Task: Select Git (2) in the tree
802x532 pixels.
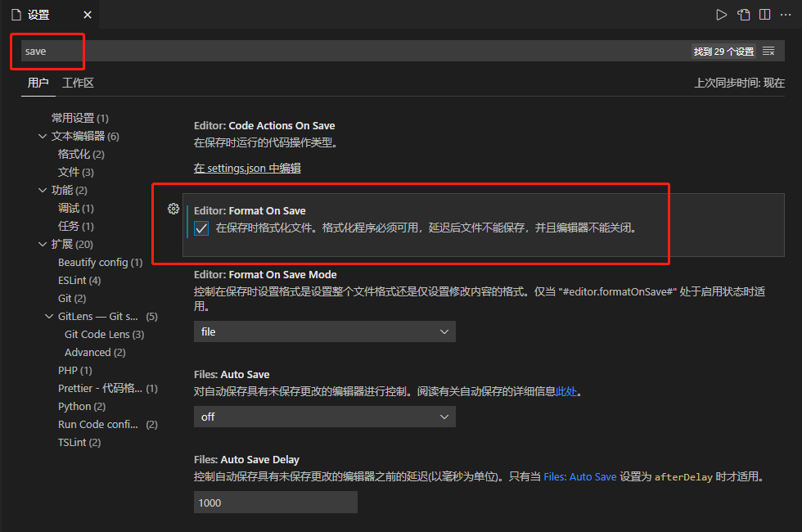Action: [x=72, y=298]
